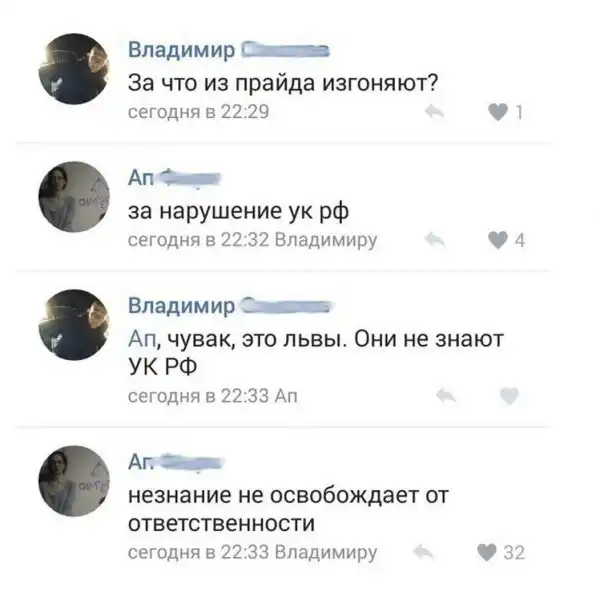Reply to the comment 'чувак, это львы'
The height and width of the screenshot is (616, 600).
(446, 396)
